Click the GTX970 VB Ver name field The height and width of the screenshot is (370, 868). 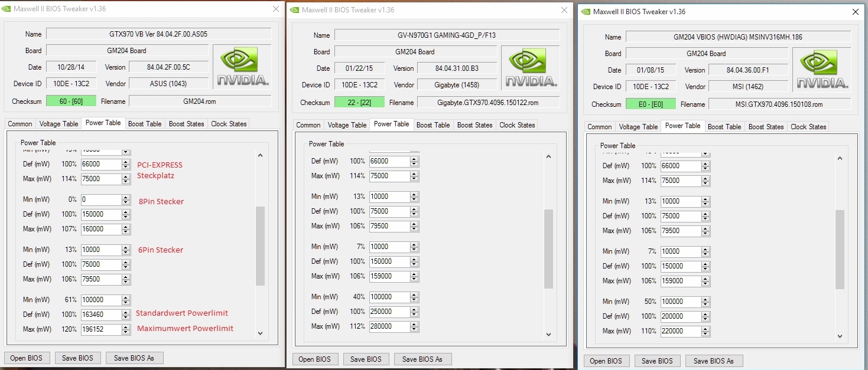[158, 34]
